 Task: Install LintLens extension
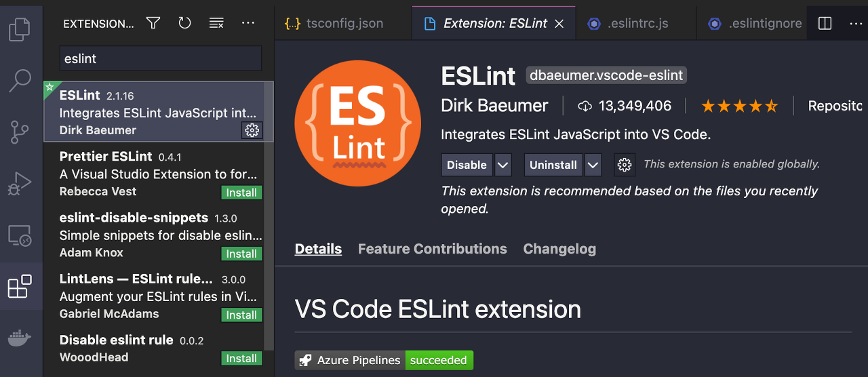click(x=241, y=315)
